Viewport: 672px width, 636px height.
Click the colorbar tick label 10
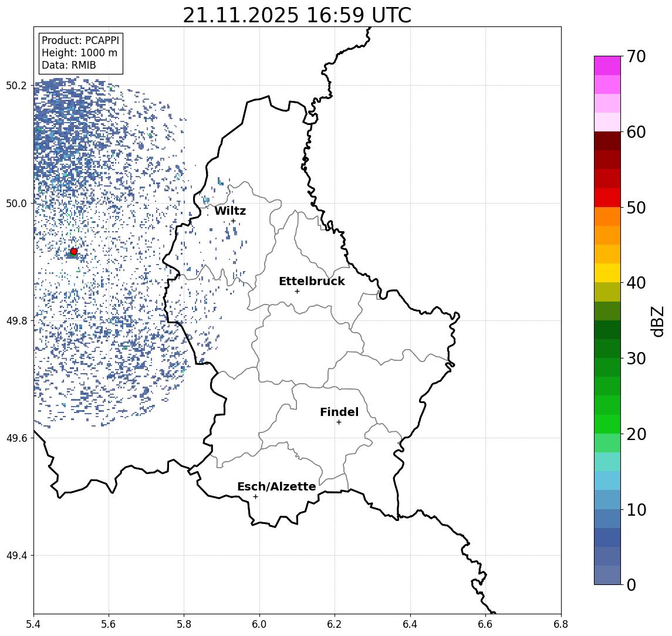coord(636,510)
